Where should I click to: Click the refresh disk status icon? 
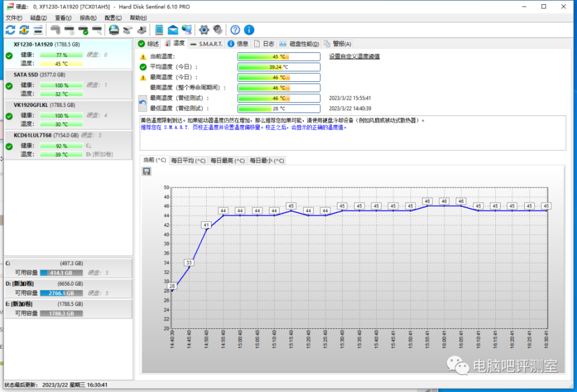click(10, 30)
